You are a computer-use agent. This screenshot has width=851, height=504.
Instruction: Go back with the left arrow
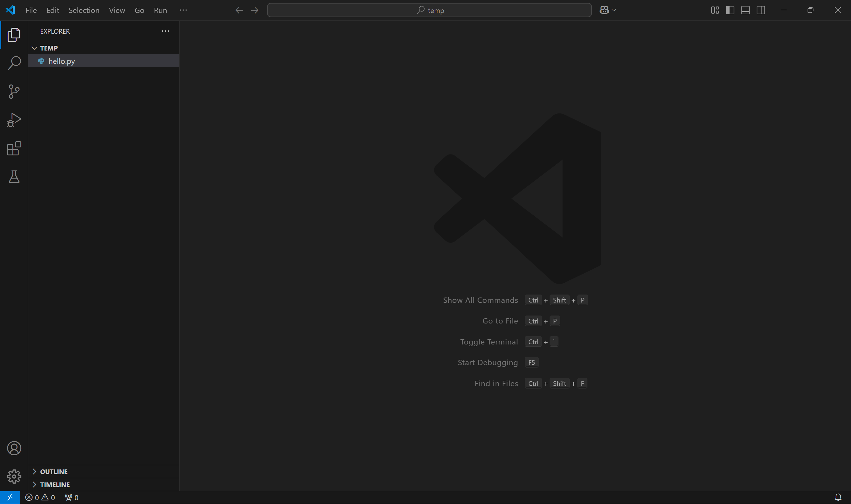239,10
